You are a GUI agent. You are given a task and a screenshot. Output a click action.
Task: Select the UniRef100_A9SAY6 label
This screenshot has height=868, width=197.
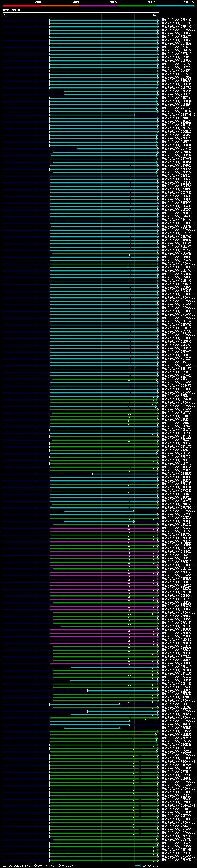(176, 57)
